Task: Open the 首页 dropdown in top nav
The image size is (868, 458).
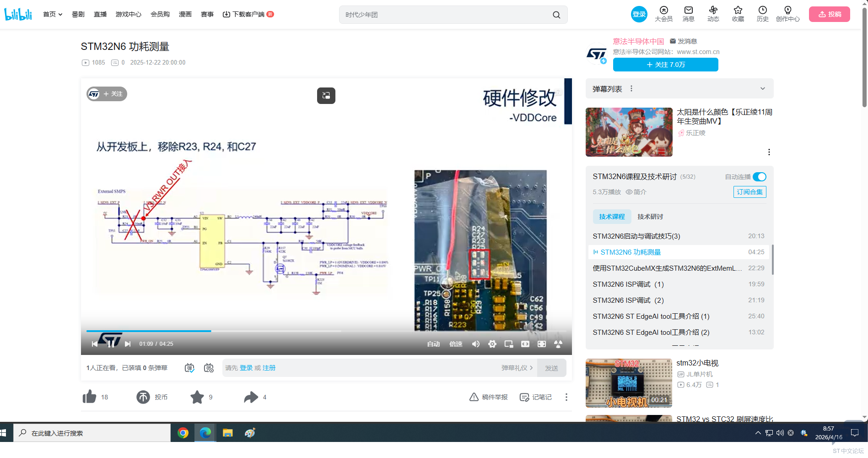Action: (x=53, y=14)
